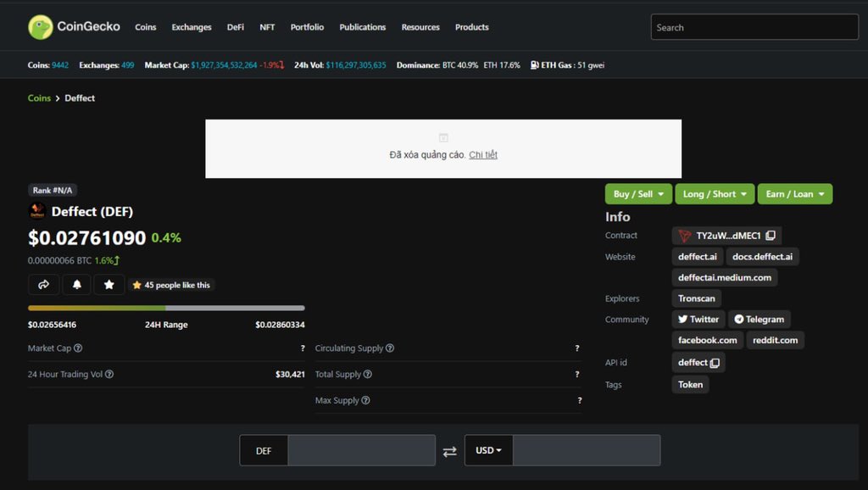Open the Telegram community link
Image resolution: width=868 pixels, height=490 pixels.
[x=759, y=319]
